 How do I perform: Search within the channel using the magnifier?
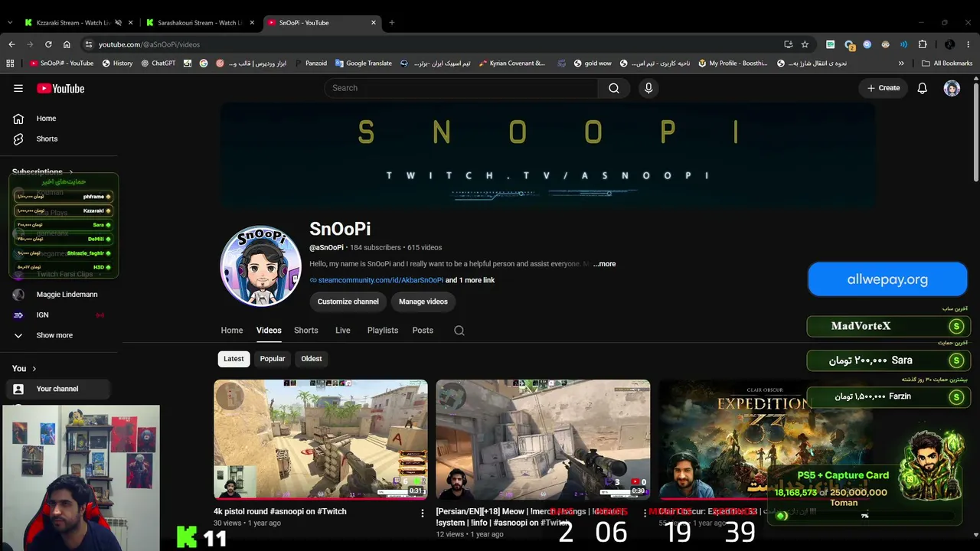tap(459, 331)
